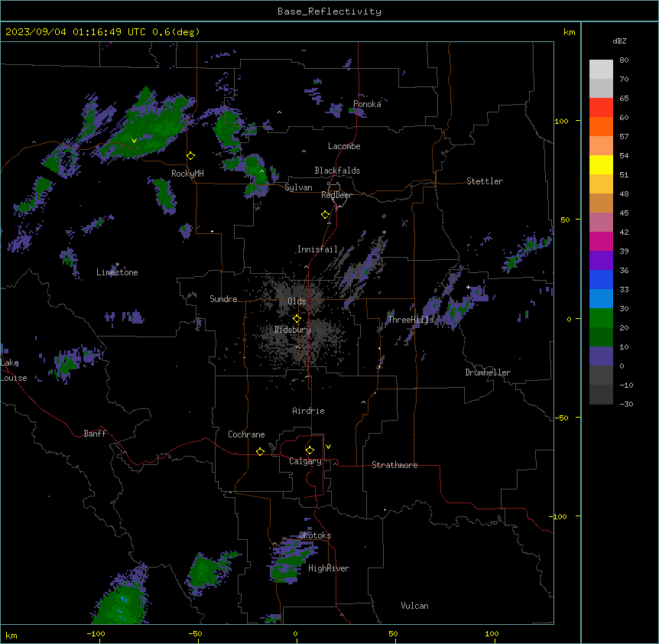Click the RockyMH label
Viewport: 659px width, 644px height.
coord(187,174)
